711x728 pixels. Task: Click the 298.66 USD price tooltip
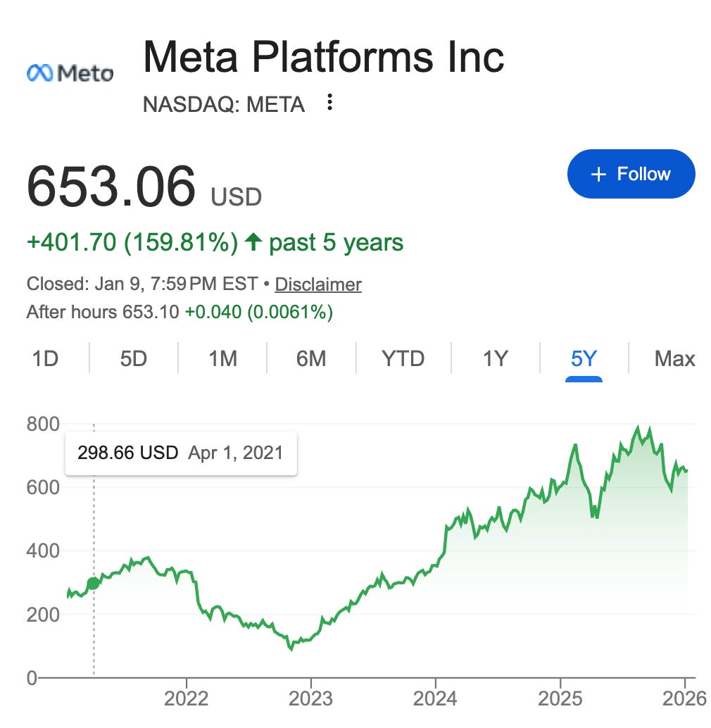[x=181, y=453]
